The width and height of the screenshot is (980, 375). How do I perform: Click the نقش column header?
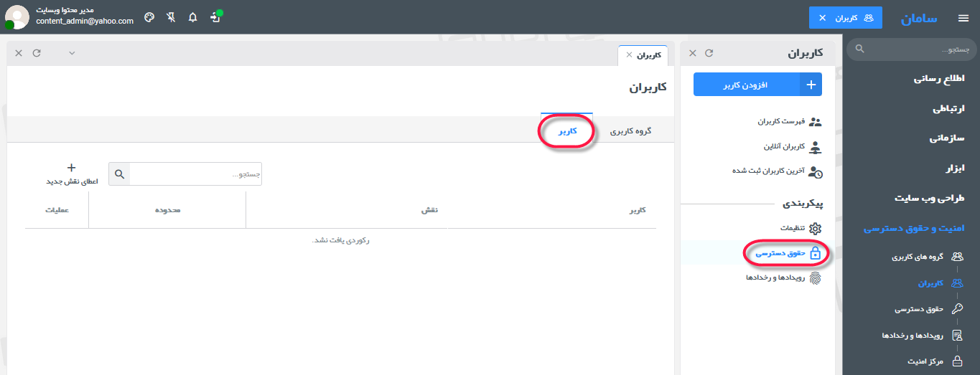click(429, 210)
